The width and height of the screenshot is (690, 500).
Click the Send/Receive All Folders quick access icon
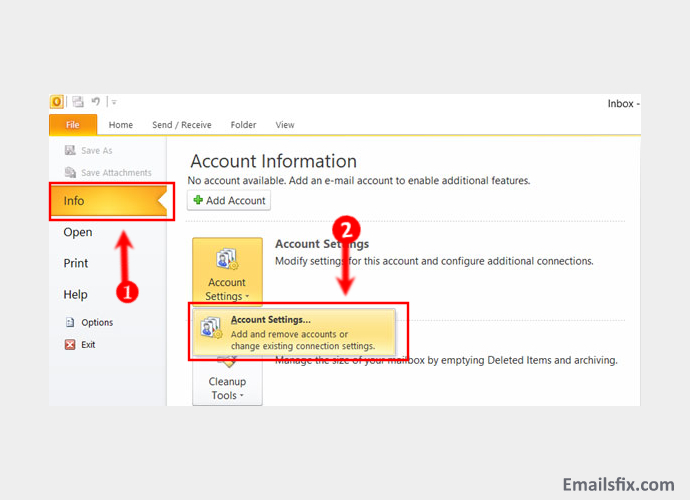click(78, 102)
